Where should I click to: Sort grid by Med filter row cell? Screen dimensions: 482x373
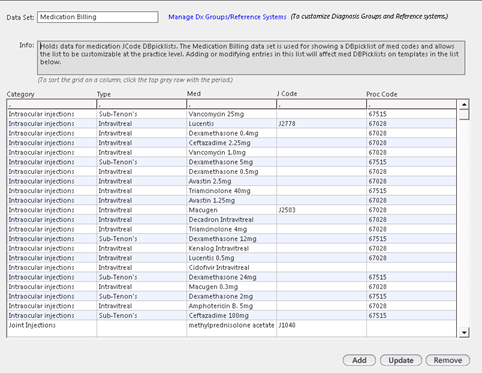pos(231,105)
